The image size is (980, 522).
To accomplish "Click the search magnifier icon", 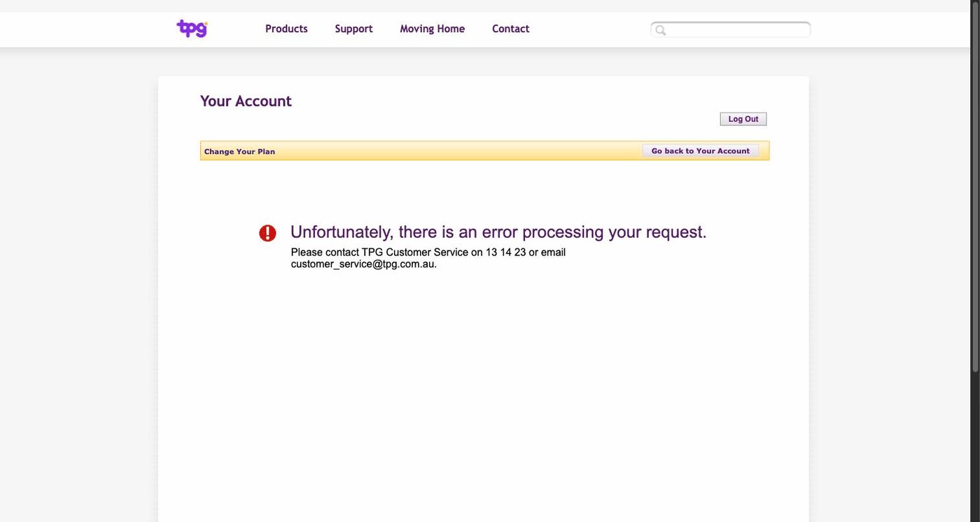I will (660, 30).
